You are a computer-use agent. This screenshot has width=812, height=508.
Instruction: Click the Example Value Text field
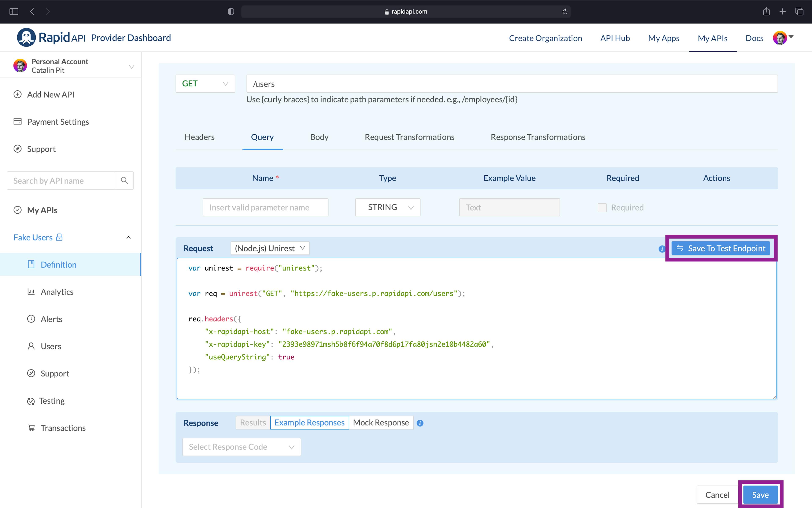(509, 207)
